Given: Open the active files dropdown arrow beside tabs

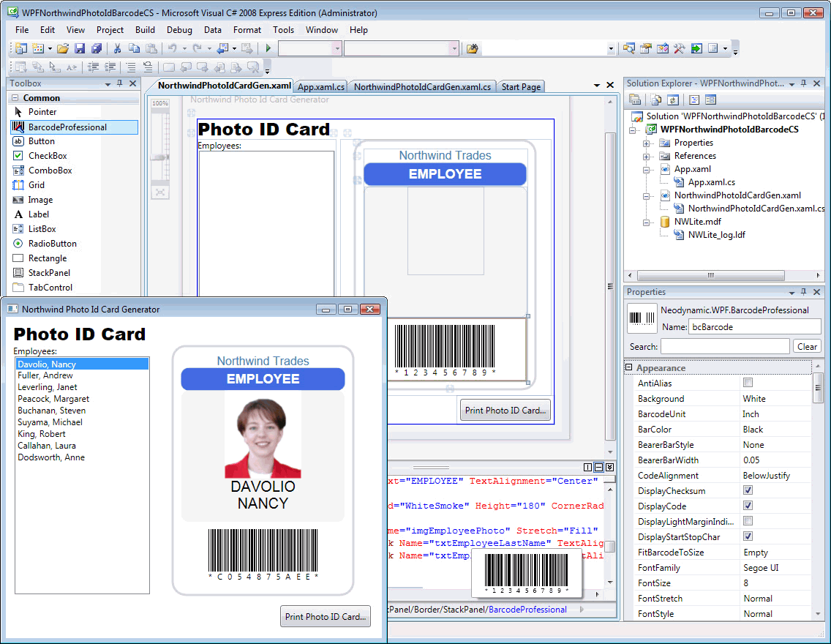Looking at the screenshot, I should tap(597, 85).
